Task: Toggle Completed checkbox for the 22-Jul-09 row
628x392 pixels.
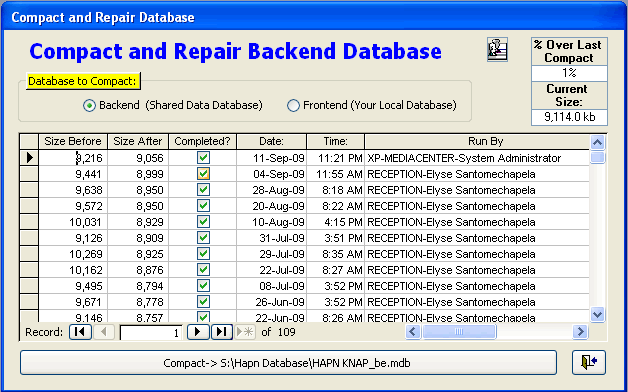Action: [203, 270]
